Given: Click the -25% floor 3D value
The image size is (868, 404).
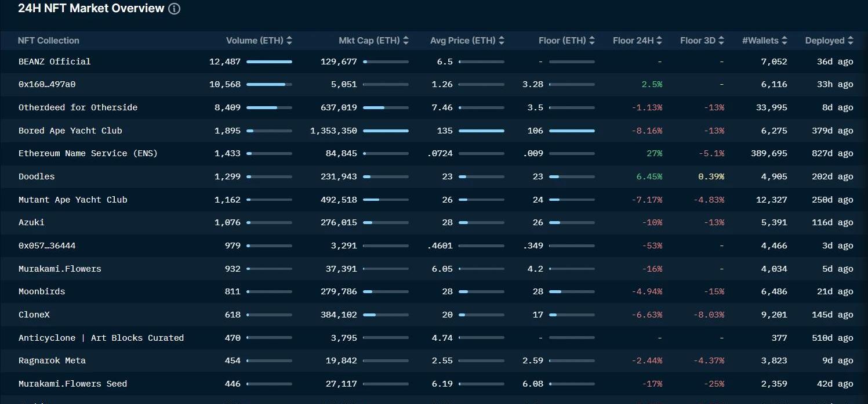Looking at the screenshot, I should 714,384.
